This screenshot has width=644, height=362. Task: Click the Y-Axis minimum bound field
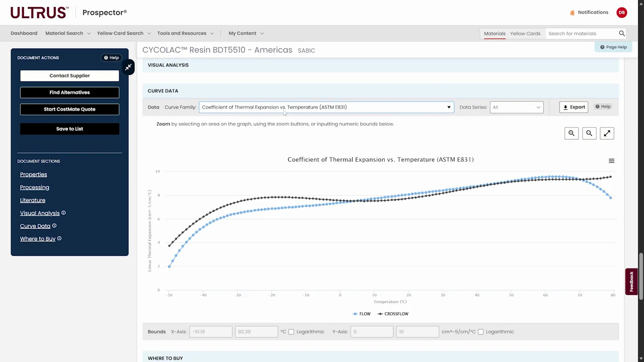coord(372,332)
